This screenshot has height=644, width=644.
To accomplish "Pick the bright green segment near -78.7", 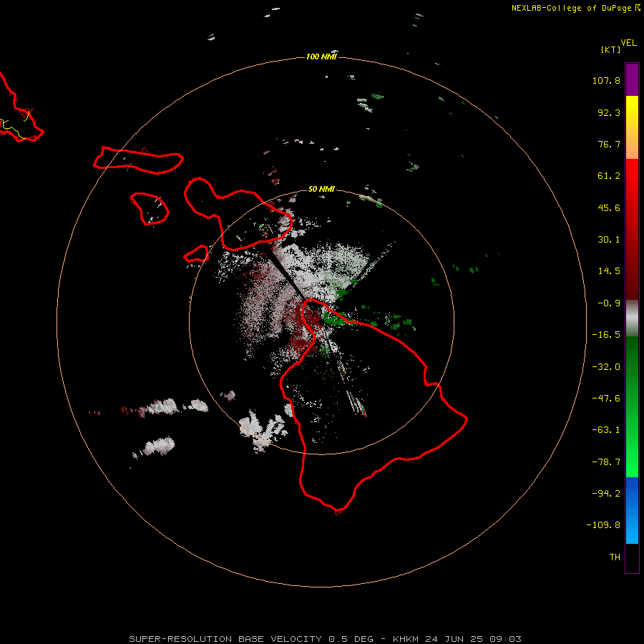I will point(632,462).
